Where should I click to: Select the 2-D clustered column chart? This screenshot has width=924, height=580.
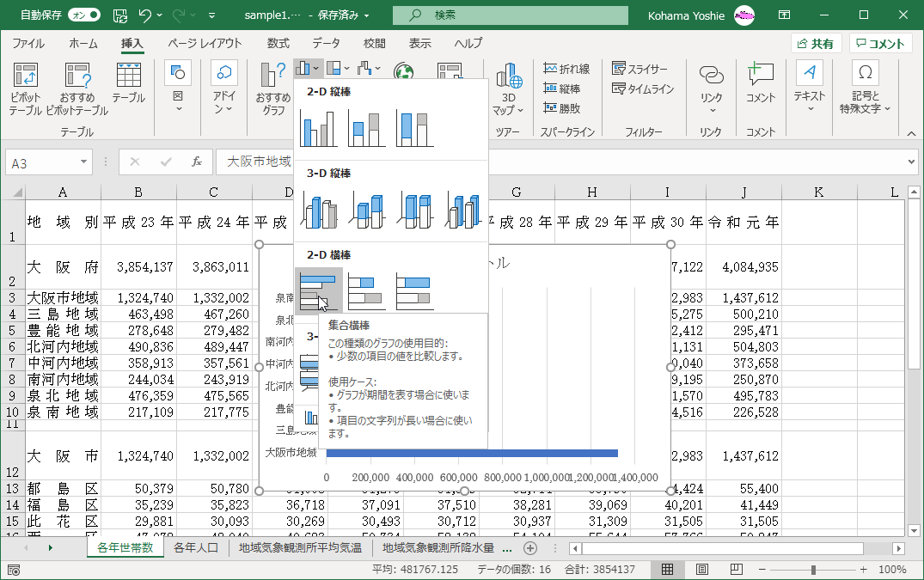point(319,128)
